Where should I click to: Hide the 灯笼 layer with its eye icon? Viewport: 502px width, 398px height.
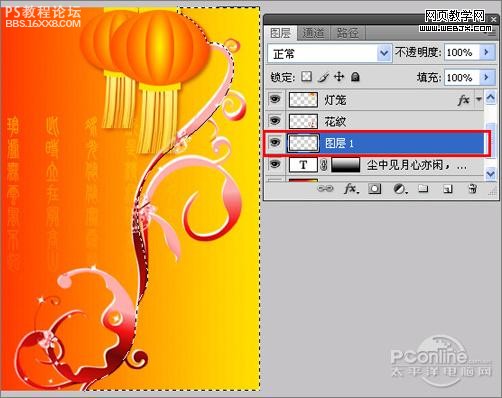(x=275, y=99)
